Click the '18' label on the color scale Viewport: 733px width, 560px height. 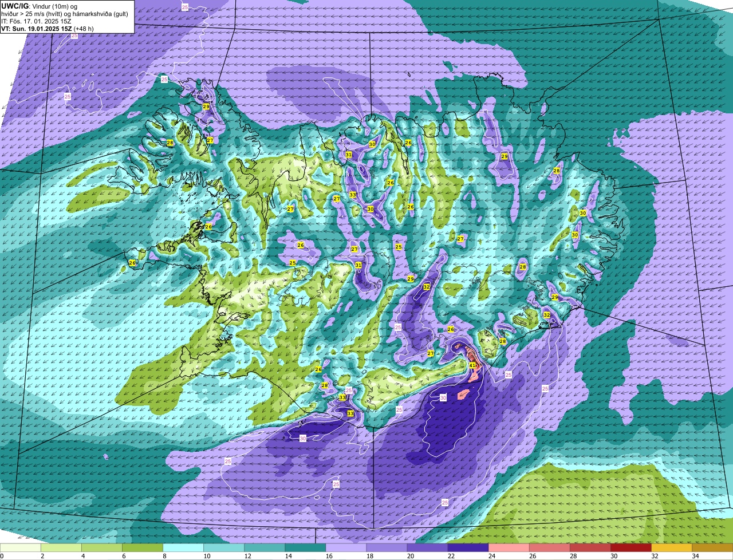click(369, 556)
